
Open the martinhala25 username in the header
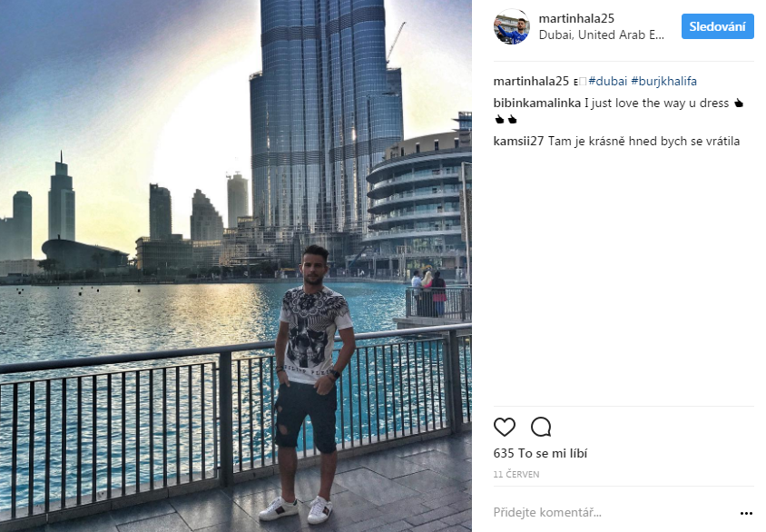pos(576,18)
